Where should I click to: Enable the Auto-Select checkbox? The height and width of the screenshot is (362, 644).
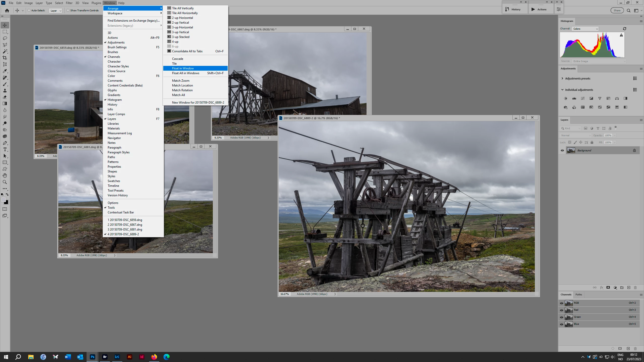coord(29,10)
